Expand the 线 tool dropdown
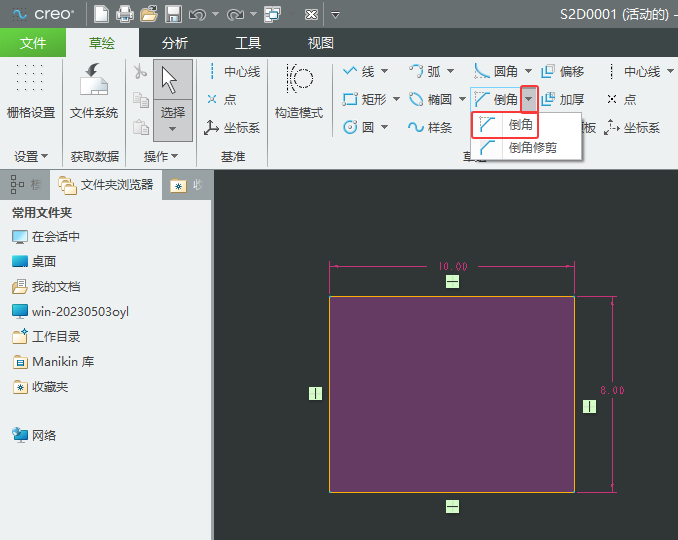Screen dimensions: 678x540 (x=384, y=71)
